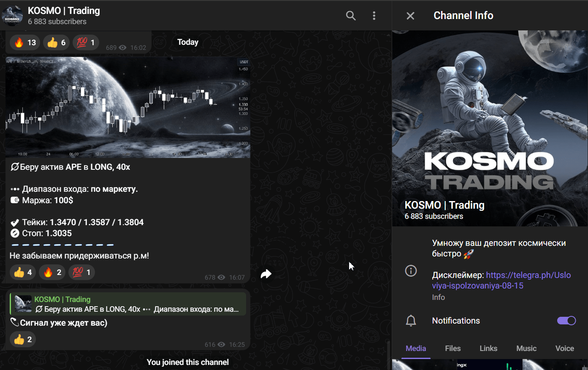The height and width of the screenshot is (370, 588).
Task: Open the APE chart image
Action: click(x=128, y=107)
